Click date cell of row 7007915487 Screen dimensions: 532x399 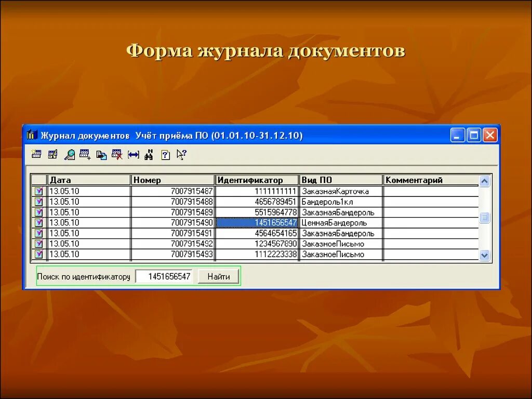[89, 191]
